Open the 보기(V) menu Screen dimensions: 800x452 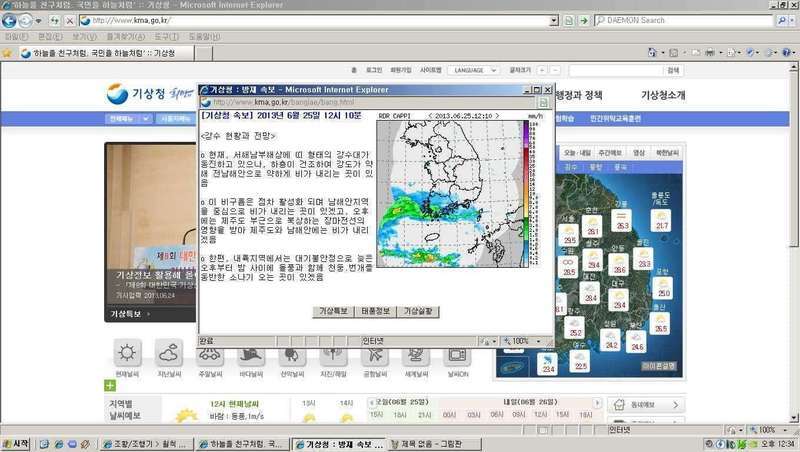84,37
